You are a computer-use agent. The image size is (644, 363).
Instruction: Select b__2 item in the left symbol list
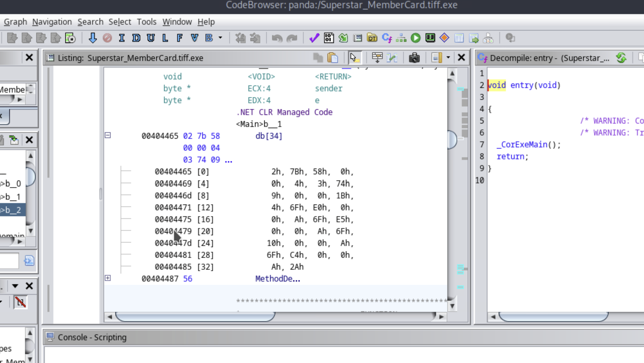[13, 210]
